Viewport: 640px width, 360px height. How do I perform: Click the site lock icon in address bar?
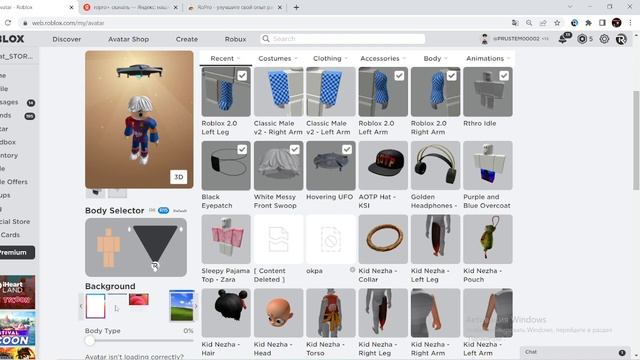click(25, 23)
